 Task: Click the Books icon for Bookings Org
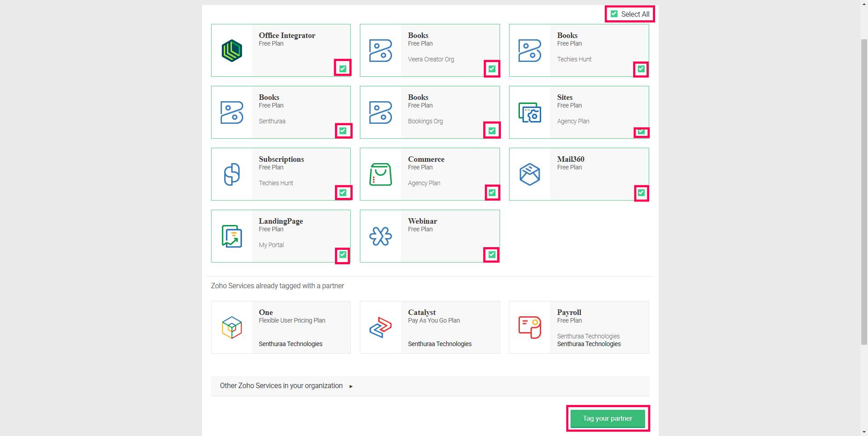381,113
